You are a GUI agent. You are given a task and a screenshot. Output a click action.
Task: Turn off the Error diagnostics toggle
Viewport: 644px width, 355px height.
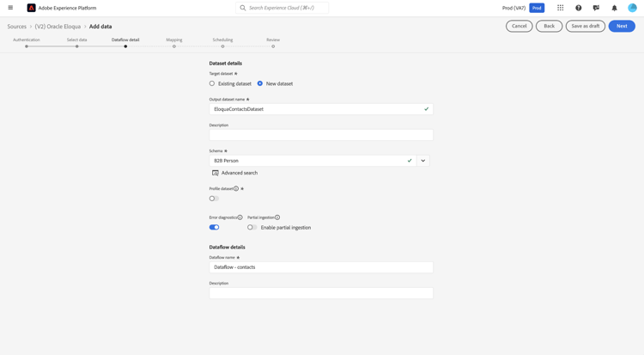click(x=214, y=228)
